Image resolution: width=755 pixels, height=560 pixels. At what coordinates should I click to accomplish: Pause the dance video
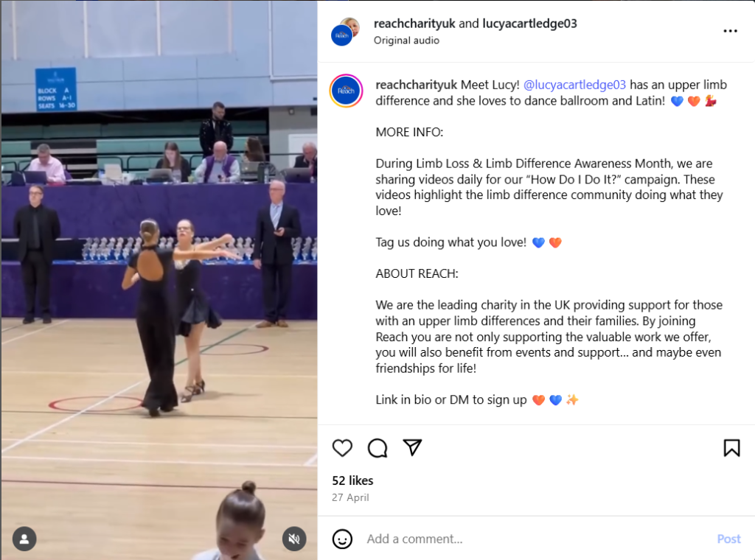point(159,280)
